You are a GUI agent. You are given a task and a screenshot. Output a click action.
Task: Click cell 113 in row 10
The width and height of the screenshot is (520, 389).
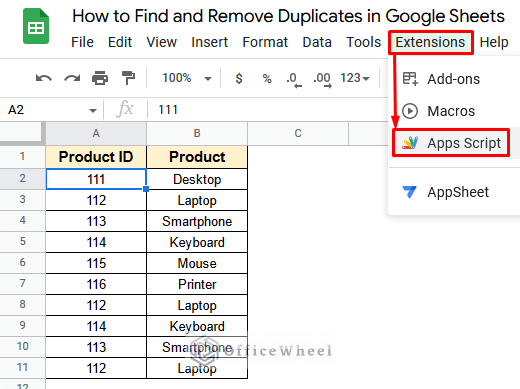tap(96, 347)
